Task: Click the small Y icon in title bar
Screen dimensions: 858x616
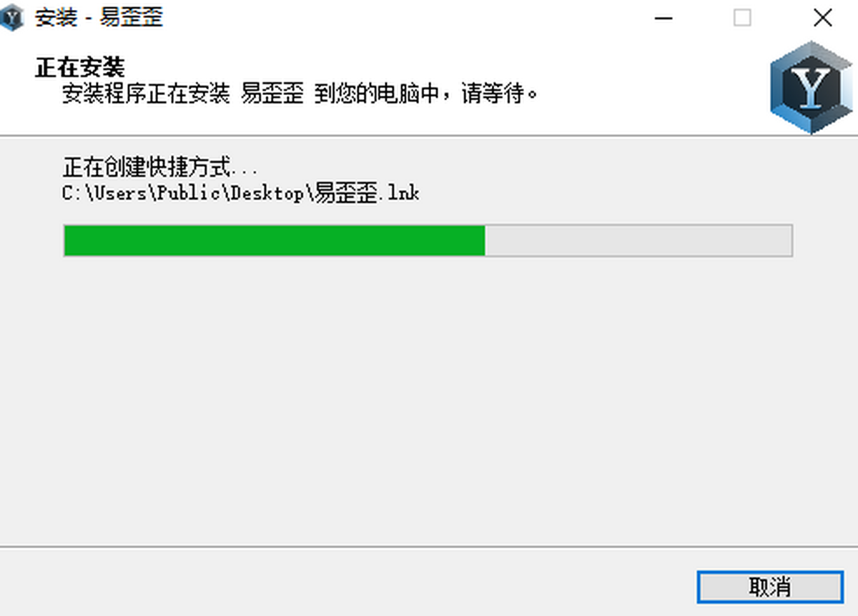Action: point(11,18)
